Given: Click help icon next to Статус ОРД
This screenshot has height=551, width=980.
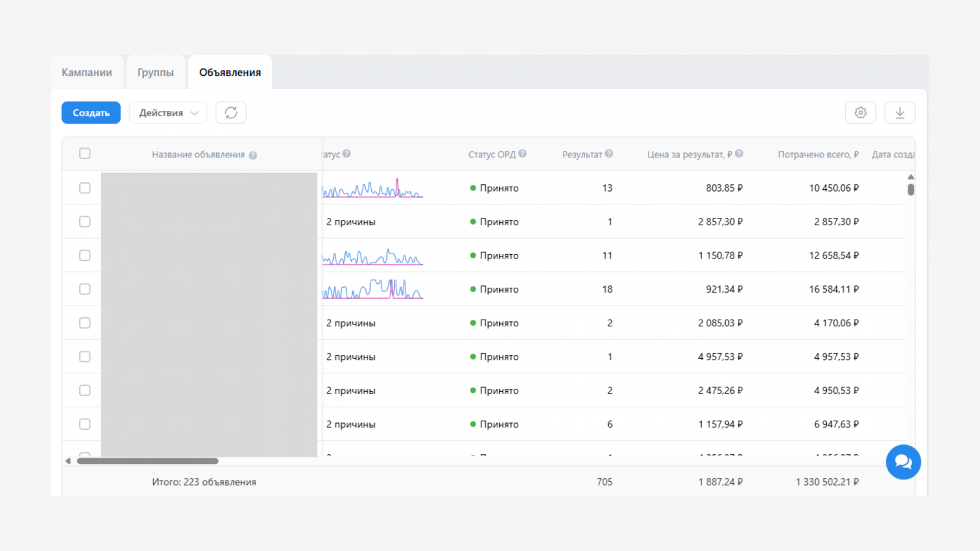Looking at the screenshot, I should click(522, 154).
